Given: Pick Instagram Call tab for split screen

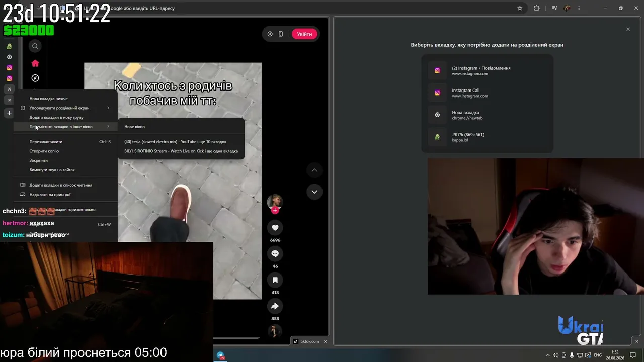Looking at the screenshot, I should coord(487,93).
